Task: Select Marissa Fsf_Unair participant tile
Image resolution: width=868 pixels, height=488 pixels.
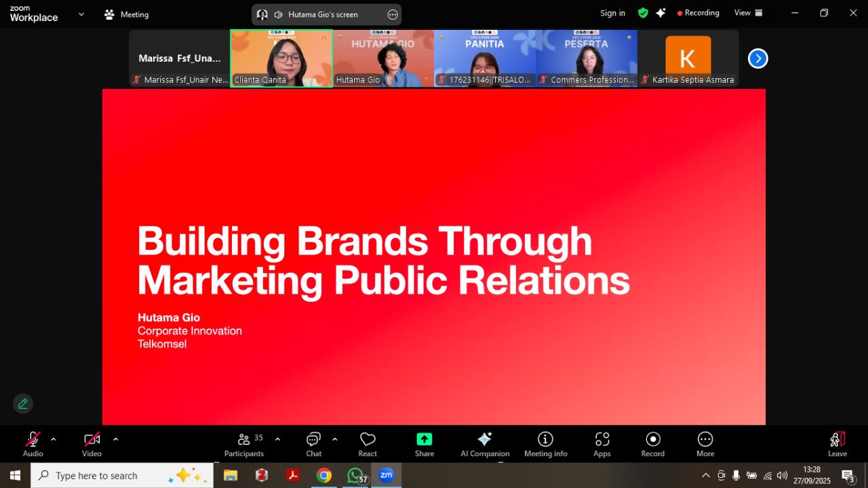Action: click(180, 58)
